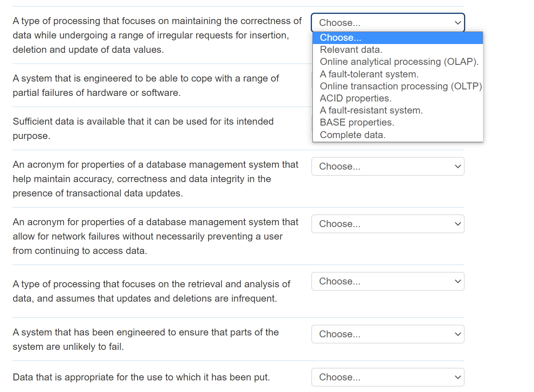Click the highlighted 'Choose...' entry in the list

[341, 38]
